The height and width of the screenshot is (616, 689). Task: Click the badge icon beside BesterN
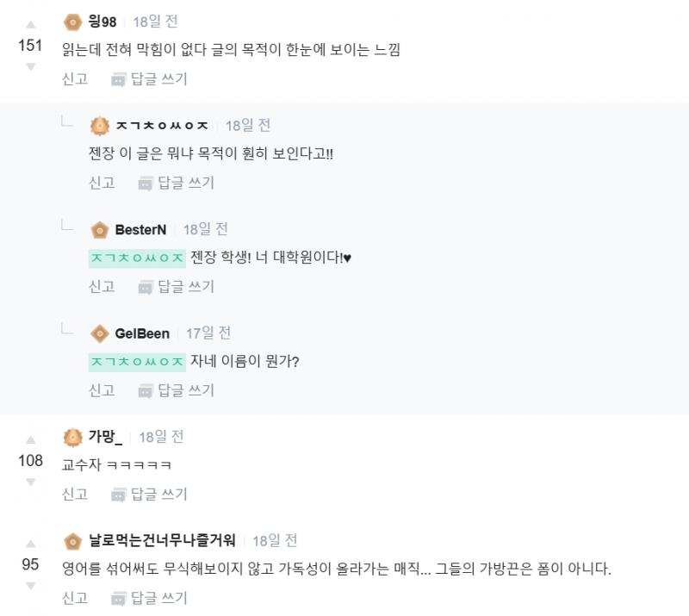point(99,229)
